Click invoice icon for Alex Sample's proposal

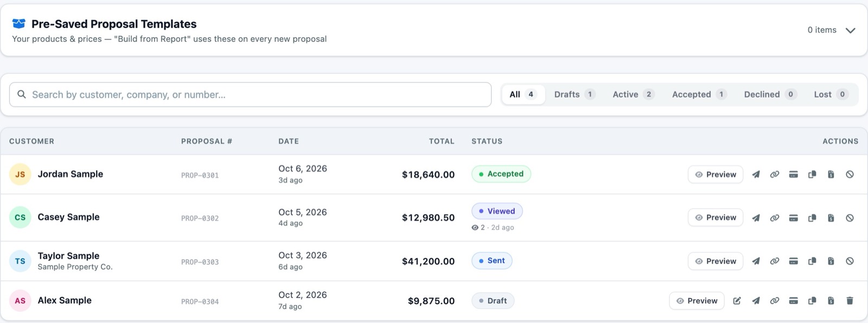pyautogui.click(x=831, y=301)
